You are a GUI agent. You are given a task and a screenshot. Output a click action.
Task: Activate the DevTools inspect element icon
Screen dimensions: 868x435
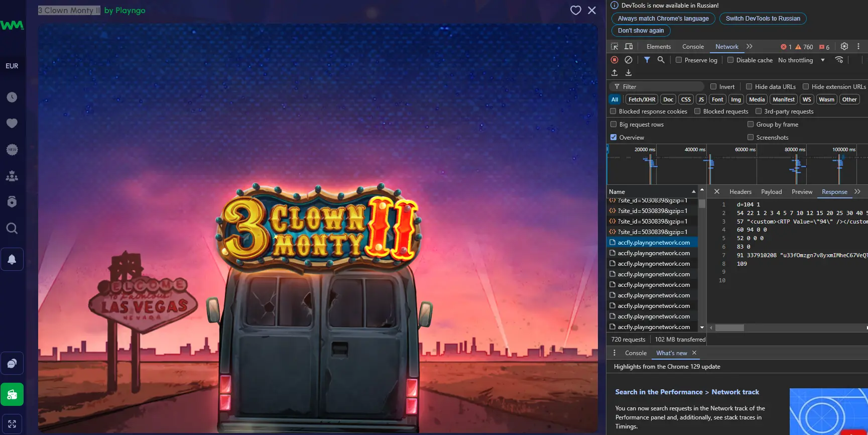(x=614, y=46)
